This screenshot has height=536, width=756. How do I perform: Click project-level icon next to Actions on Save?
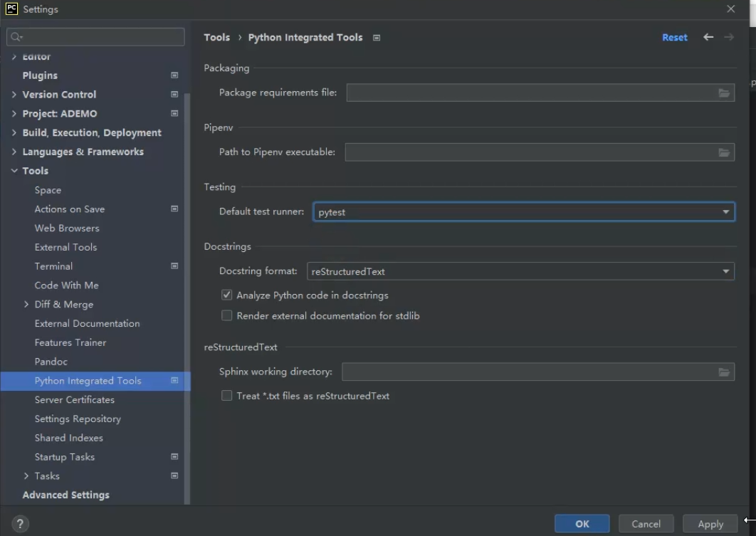coord(174,209)
